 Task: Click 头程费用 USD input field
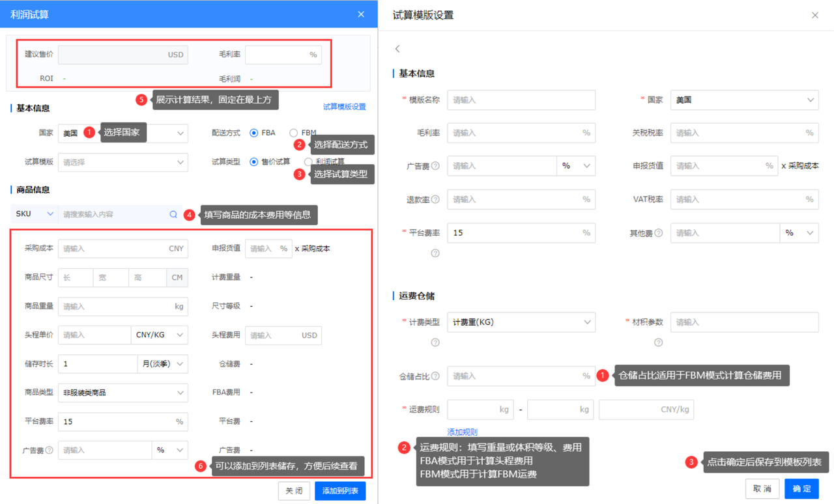(x=283, y=335)
